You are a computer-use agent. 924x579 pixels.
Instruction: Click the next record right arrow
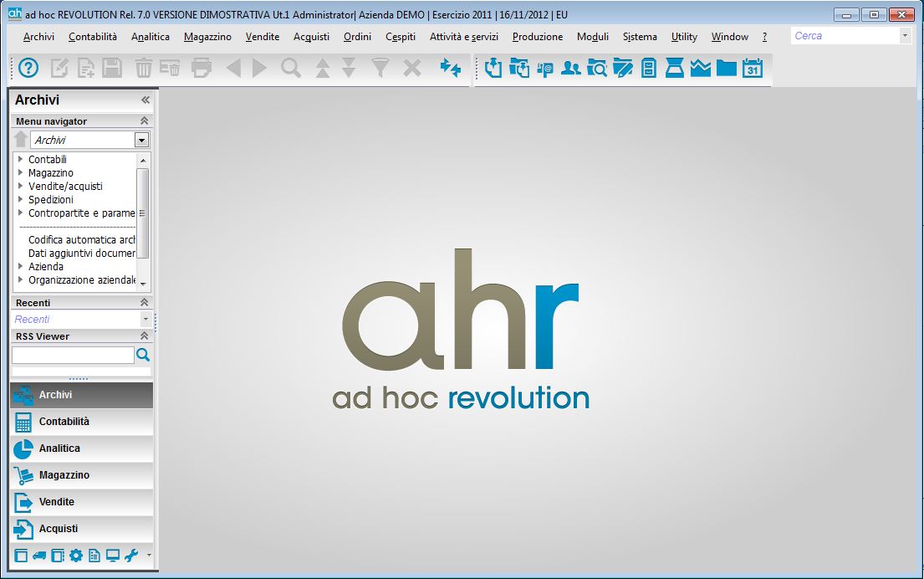[x=259, y=69]
